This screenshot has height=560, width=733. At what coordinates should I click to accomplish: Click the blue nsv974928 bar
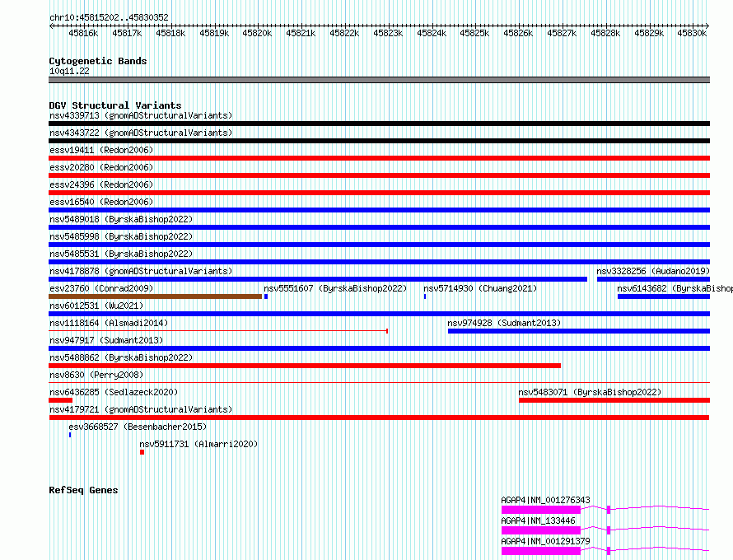click(x=579, y=331)
